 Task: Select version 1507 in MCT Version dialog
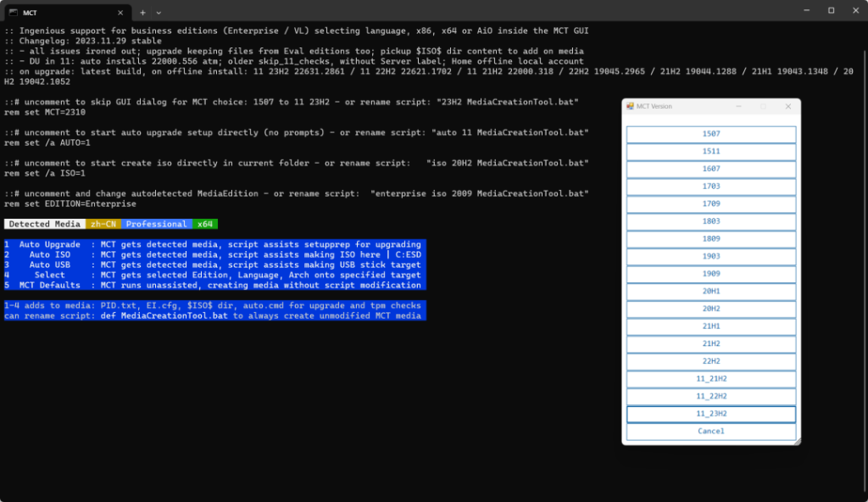point(711,134)
